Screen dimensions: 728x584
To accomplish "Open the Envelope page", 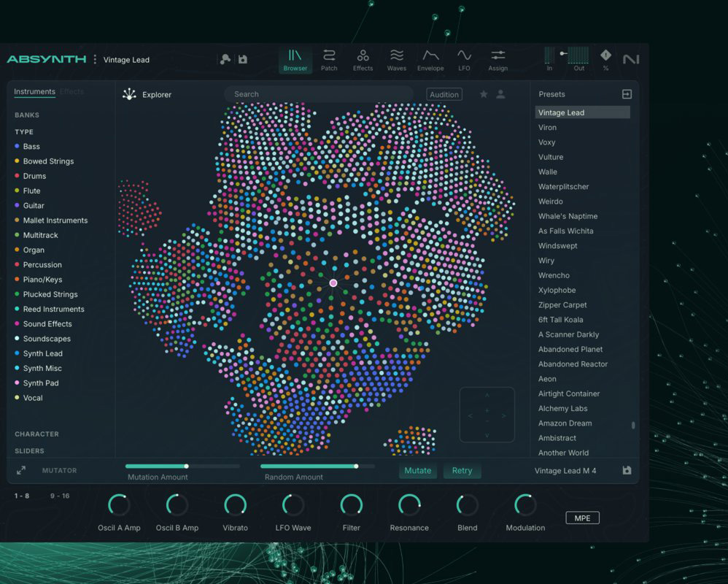I will (x=430, y=60).
